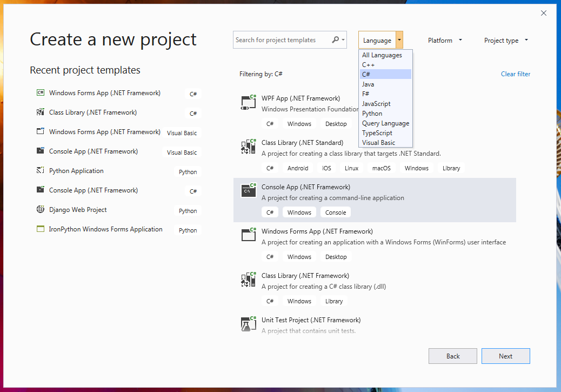
Task: Click the WPF App template icon
Action: 249,102
